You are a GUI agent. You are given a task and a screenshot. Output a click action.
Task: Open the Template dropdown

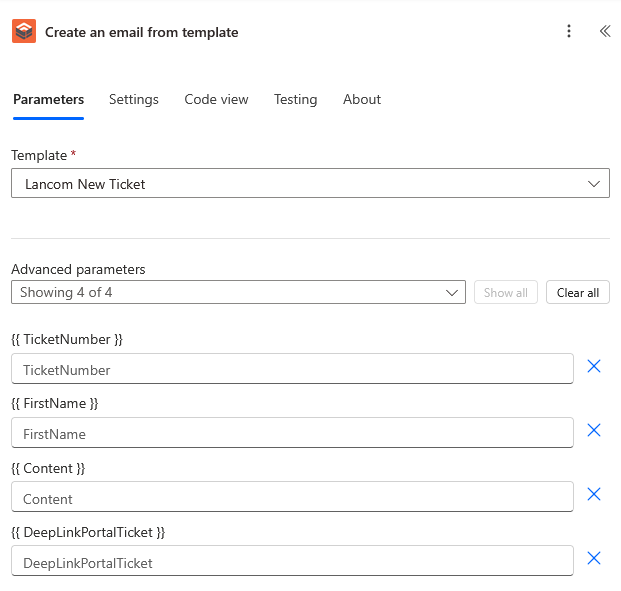pos(310,184)
